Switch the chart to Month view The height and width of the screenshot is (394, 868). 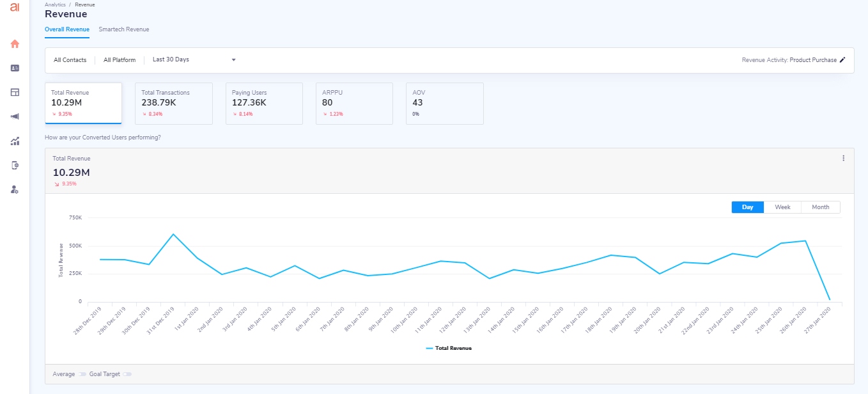820,207
